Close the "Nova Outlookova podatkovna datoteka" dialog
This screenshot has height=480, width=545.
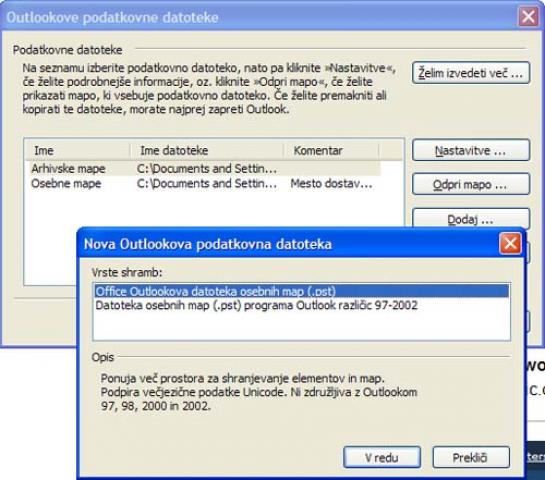tap(510, 243)
